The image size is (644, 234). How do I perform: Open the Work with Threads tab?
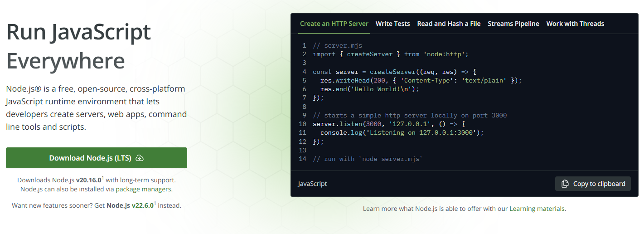pos(575,24)
